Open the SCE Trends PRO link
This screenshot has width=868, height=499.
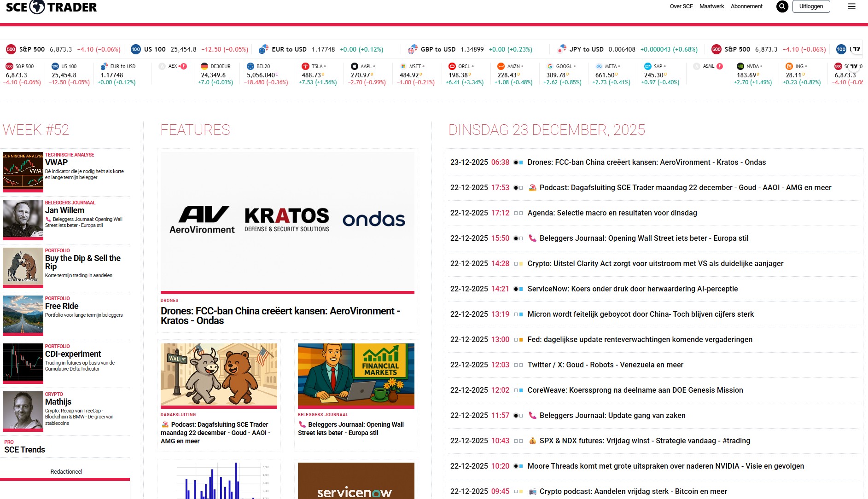[x=25, y=450]
